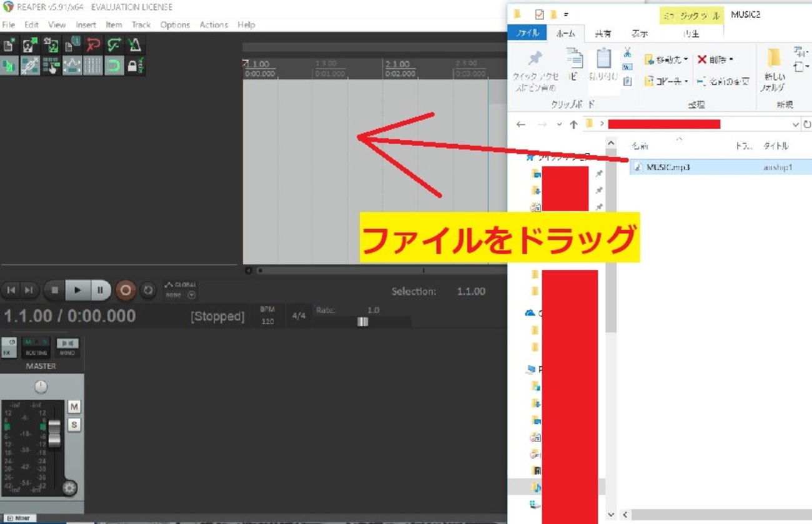Redo the last undone action
812x524 pixels.
click(113, 44)
